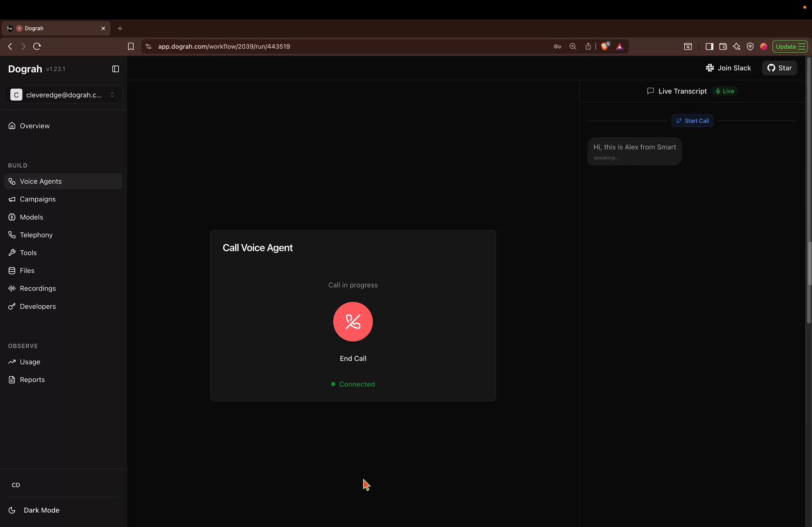Click the GitHub logo icon
Image resolution: width=812 pixels, height=527 pixels.
coord(771,68)
